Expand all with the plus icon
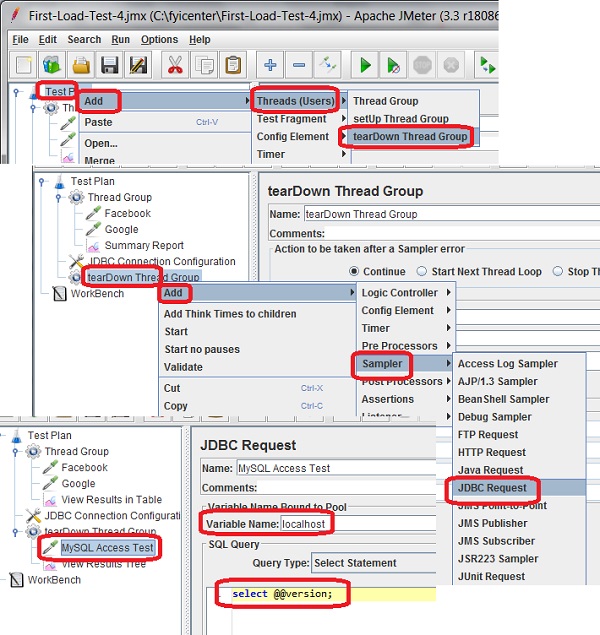Screen dimensions: 600x635 coord(270,65)
